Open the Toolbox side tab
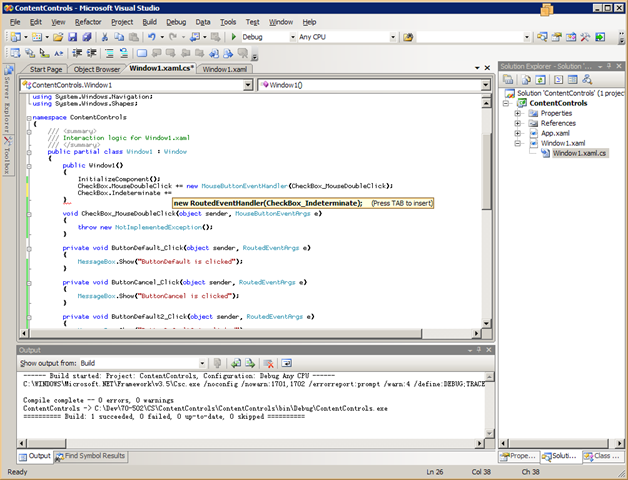628x480 pixels. (x=8, y=155)
